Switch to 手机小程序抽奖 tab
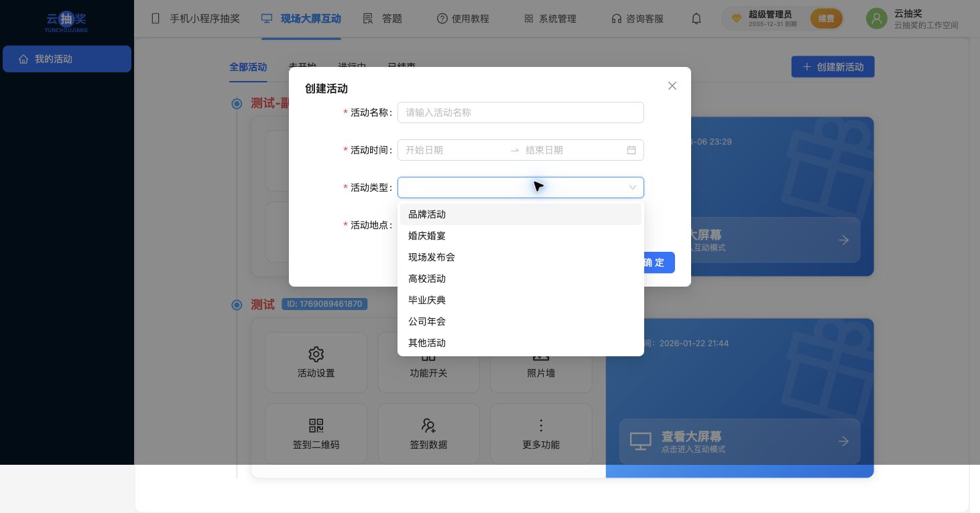Screen dimensions: 980x513 pos(195,19)
